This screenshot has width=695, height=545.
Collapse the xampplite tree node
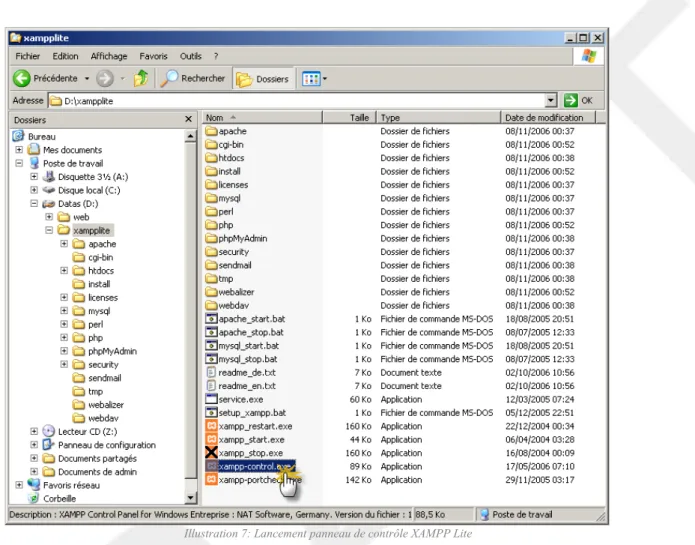click(x=49, y=230)
